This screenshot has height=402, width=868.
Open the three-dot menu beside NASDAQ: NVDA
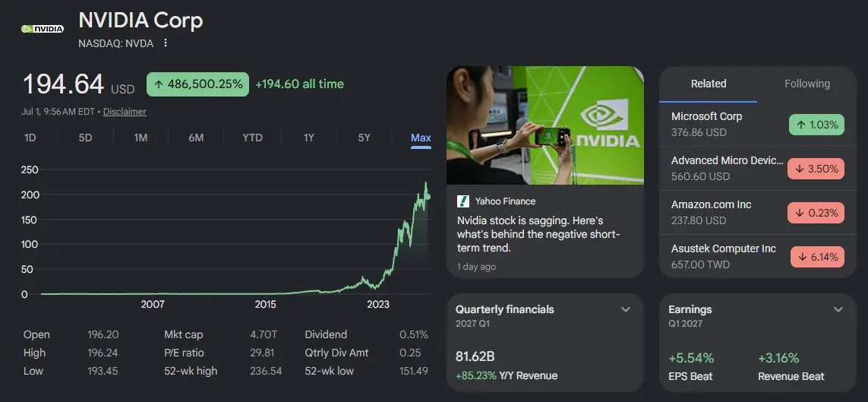pyautogui.click(x=165, y=43)
